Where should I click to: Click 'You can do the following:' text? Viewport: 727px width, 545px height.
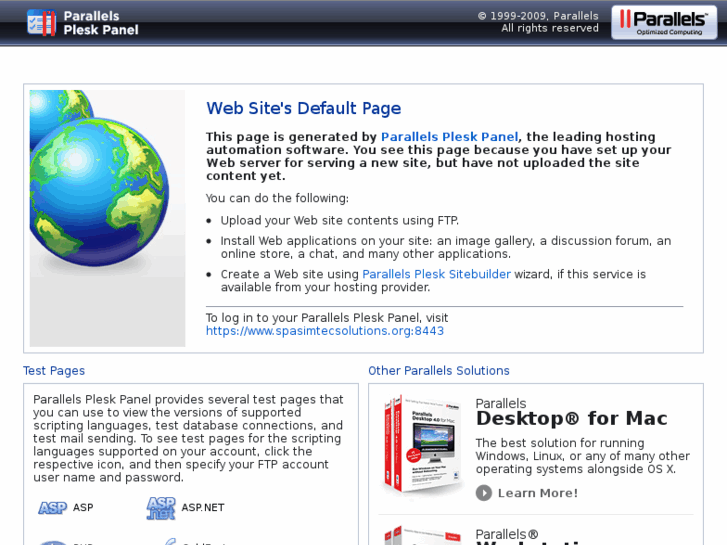277,198
